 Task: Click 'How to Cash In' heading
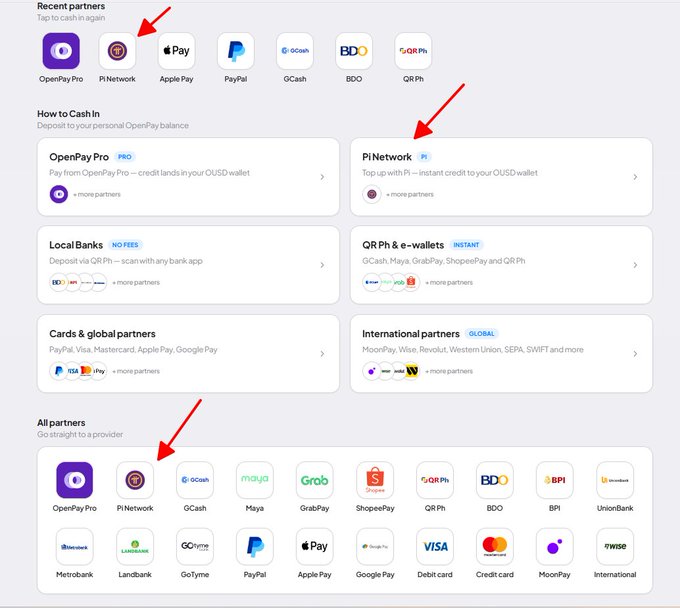[x=69, y=114]
